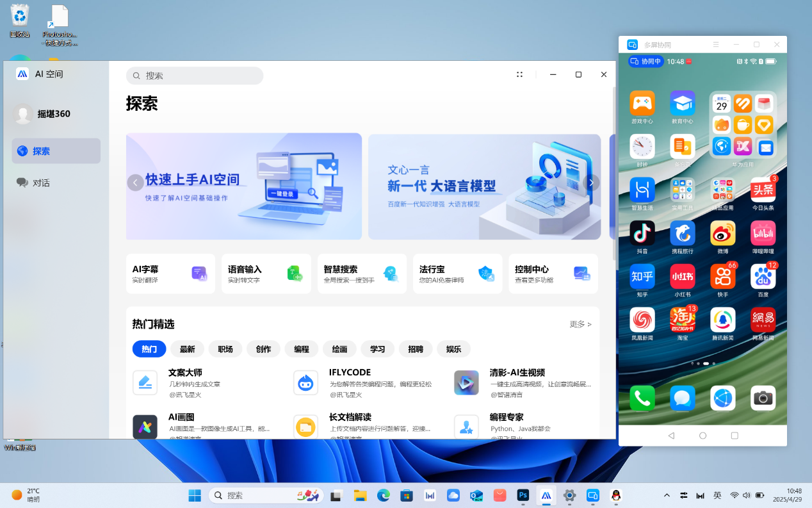The width and height of the screenshot is (812, 508).
Task: Open 控制中心 control center card
Action: [553, 274]
